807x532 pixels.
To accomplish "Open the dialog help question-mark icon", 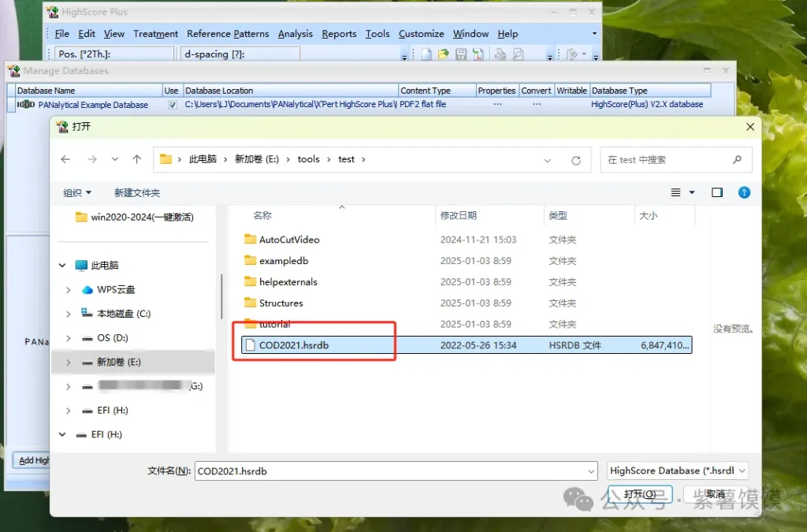I will (744, 192).
